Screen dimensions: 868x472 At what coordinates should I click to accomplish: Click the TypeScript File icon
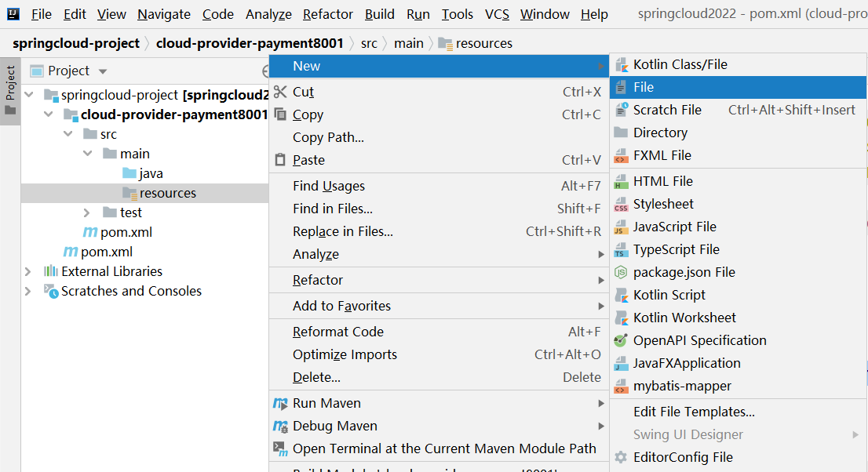click(x=621, y=249)
